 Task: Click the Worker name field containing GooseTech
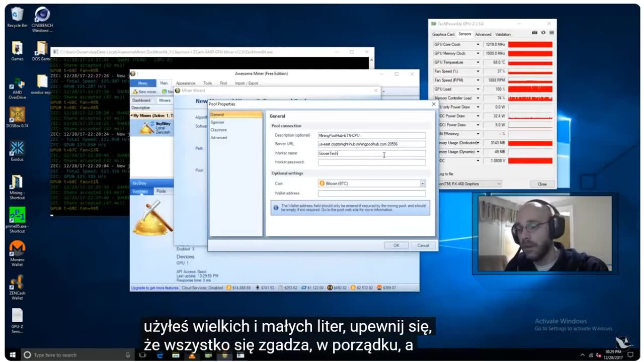372,153
